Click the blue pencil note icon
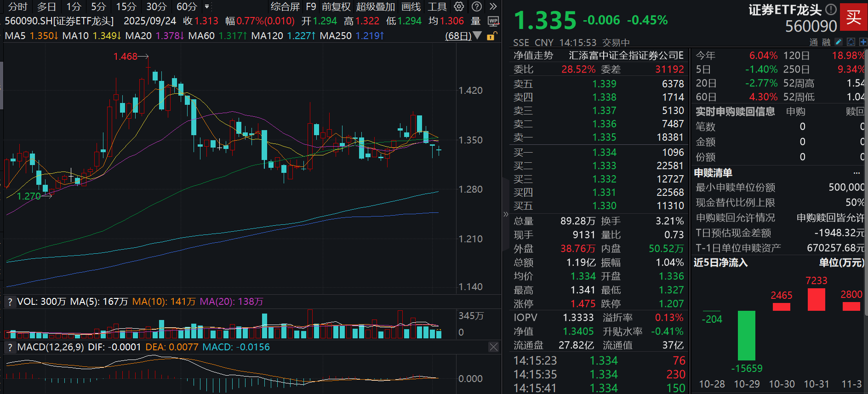The image size is (868, 394). [x=839, y=42]
